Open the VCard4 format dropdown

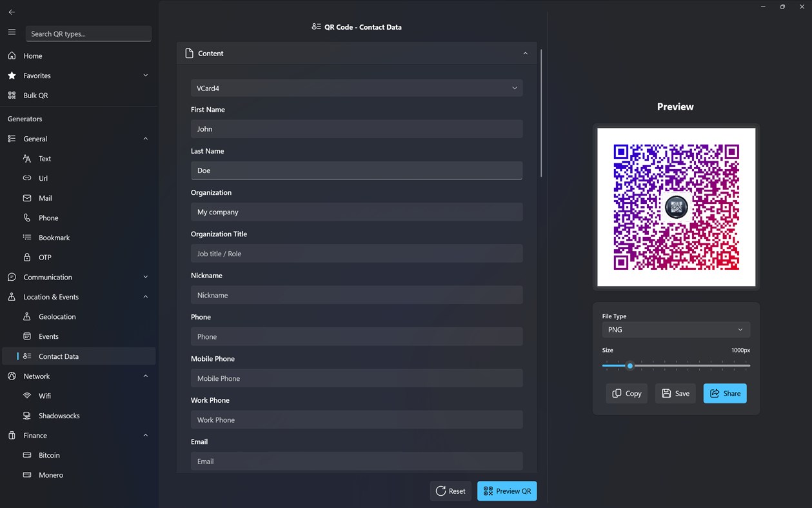tap(357, 87)
